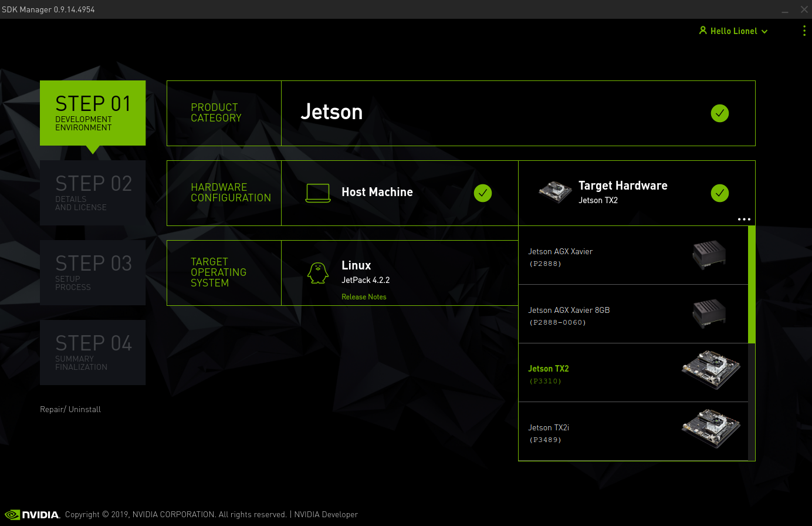
Task: Open the NVIDIA Developer link in footer
Action: click(326, 514)
